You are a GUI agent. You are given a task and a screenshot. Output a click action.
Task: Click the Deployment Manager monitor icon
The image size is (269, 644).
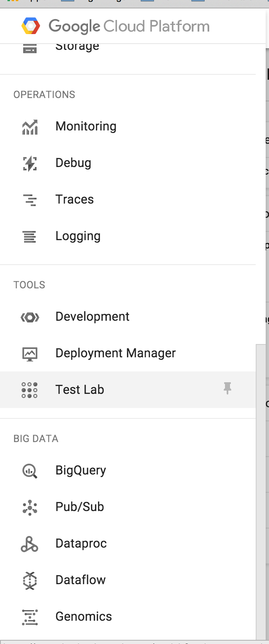29,354
